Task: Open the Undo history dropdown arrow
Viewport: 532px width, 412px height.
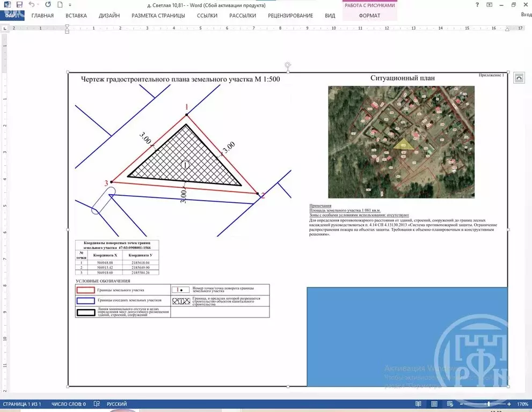Action: [x=39, y=5]
